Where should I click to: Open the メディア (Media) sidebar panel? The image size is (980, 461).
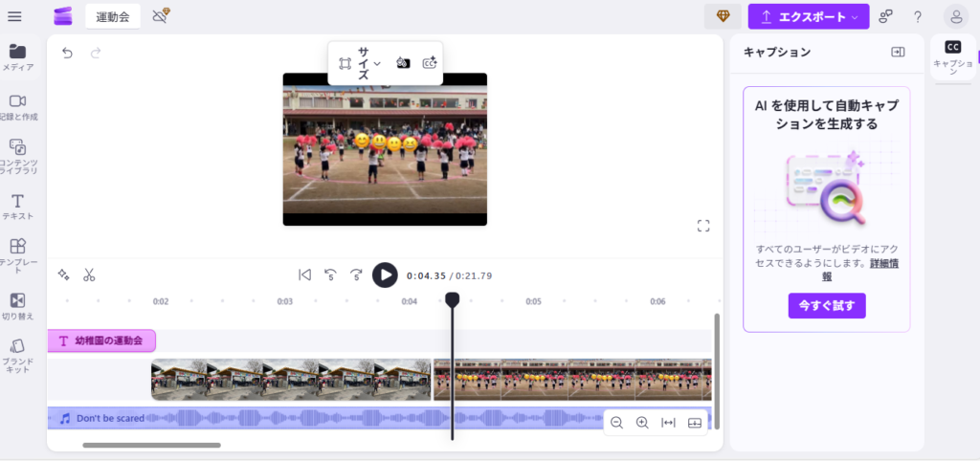click(x=17, y=57)
